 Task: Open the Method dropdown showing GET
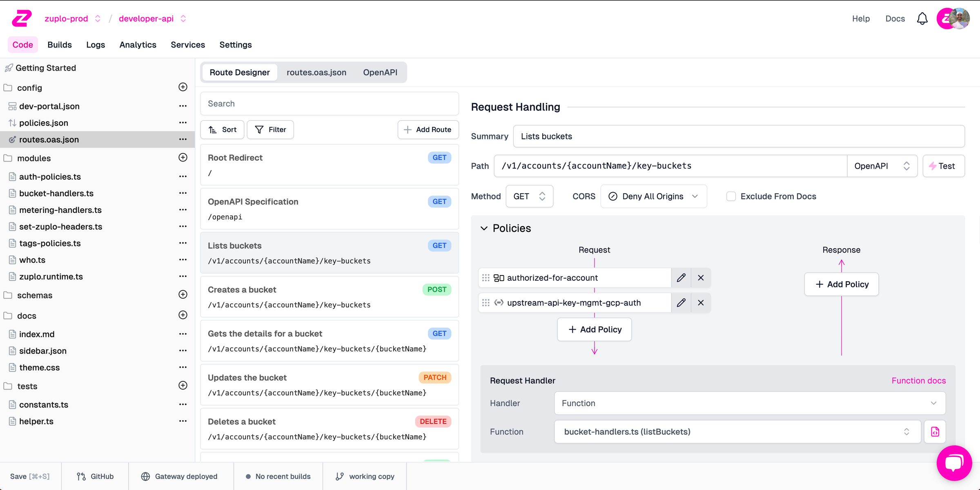pos(529,196)
